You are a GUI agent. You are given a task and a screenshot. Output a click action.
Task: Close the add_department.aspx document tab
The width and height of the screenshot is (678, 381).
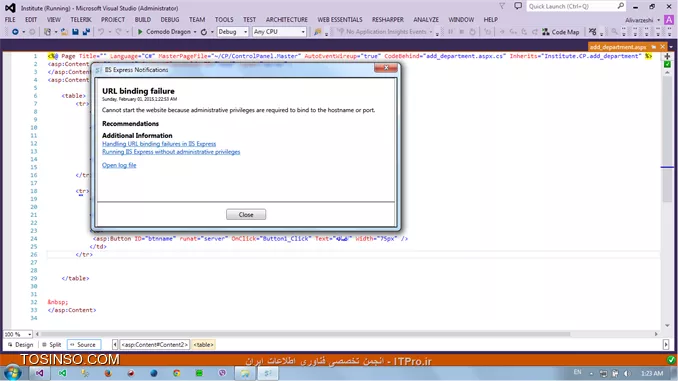[x=662, y=47]
